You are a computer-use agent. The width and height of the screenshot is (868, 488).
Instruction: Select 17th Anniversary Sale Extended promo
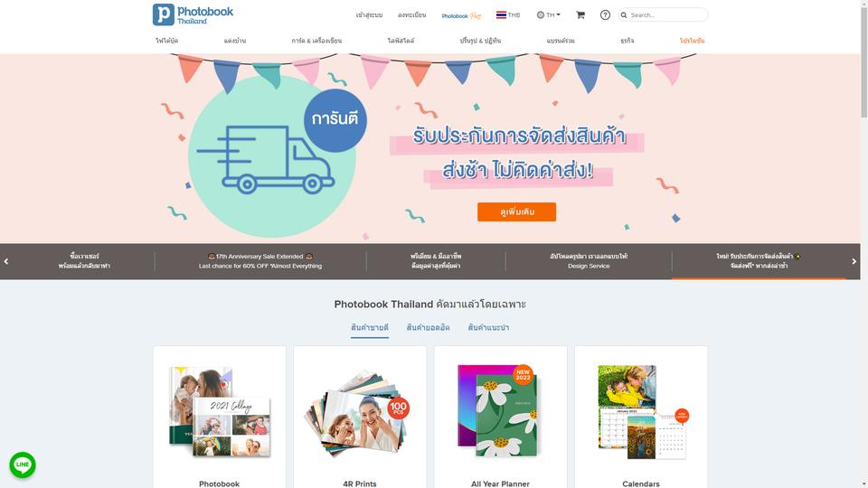[x=260, y=261]
